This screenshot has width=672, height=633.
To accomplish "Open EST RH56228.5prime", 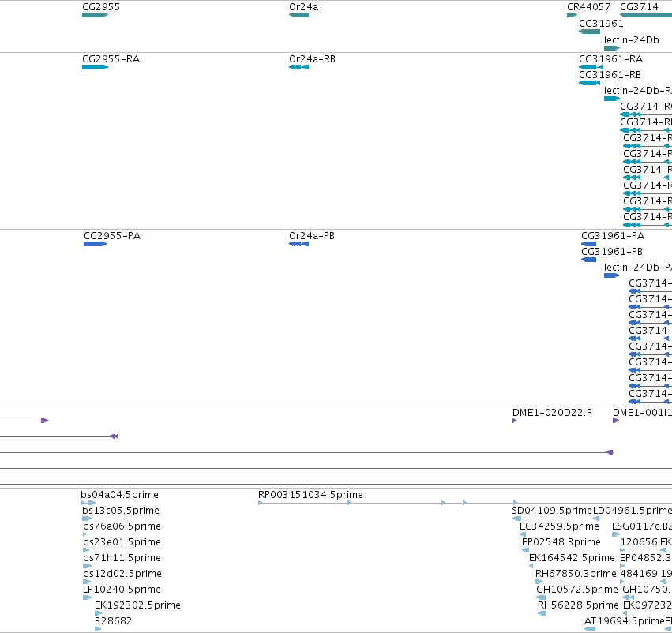I will [578, 605].
